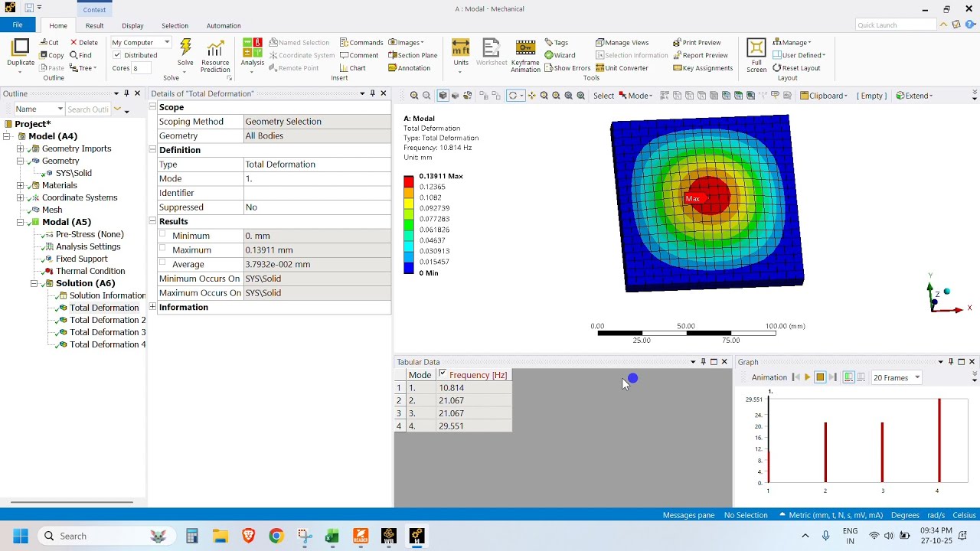Click the green color band in the legend
Viewport: 980px width, 551px height.
[x=409, y=224]
